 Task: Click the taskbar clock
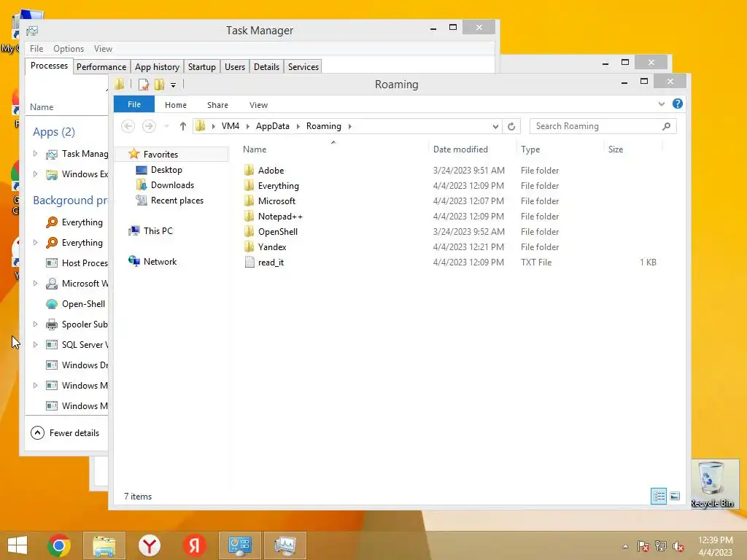pos(715,546)
